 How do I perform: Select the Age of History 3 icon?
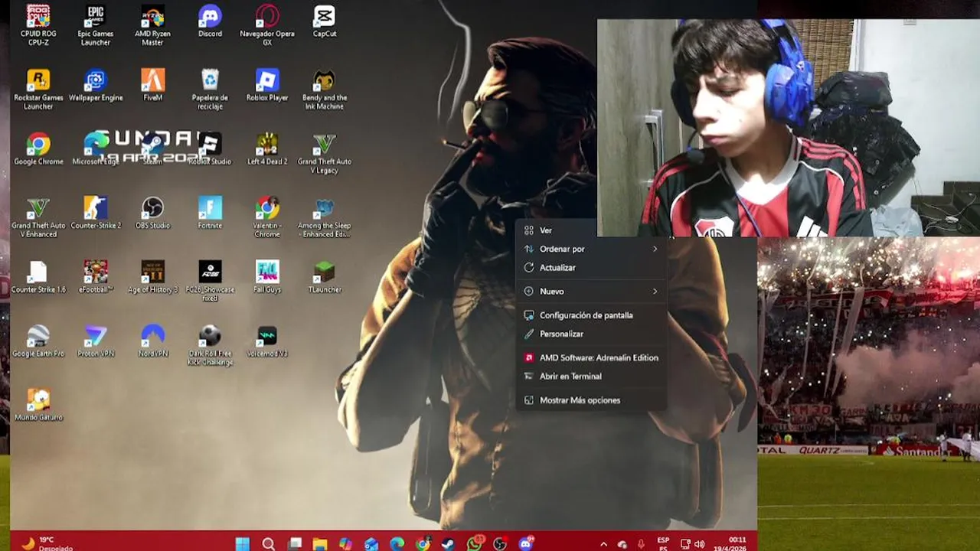(152, 277)
